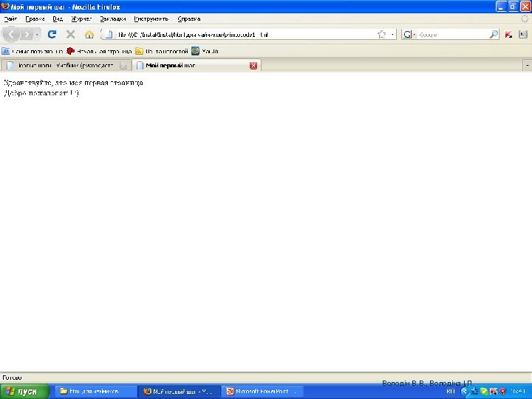Viewport: 532px width, 399px height.
Task: Expand hidden tray icons with the round arrow
Action: [464, 392]
